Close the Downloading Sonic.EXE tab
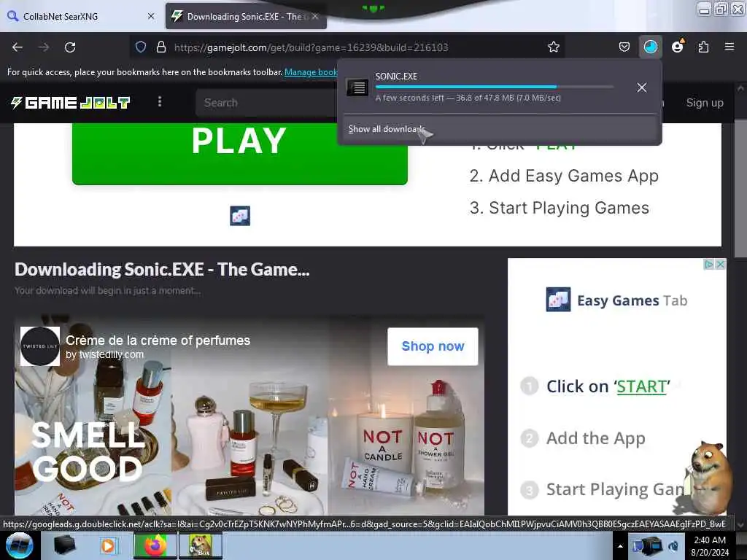The height and width of the screenshot is (560, 747). click(x=315, y=16)
